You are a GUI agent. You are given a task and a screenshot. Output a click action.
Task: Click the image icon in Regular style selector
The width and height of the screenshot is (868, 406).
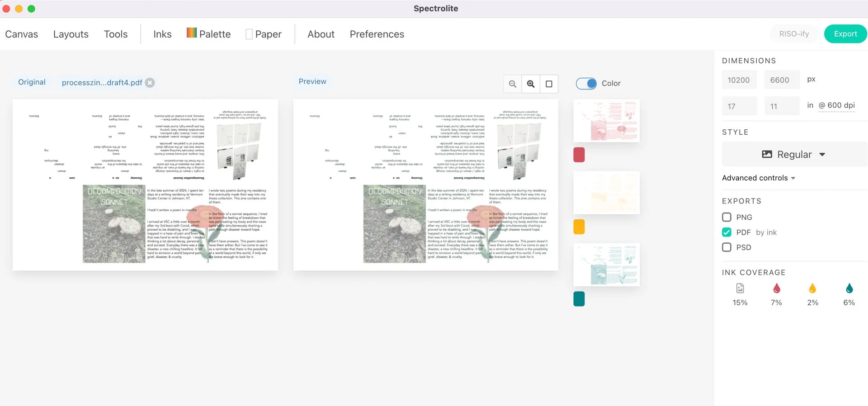(767, 154)
